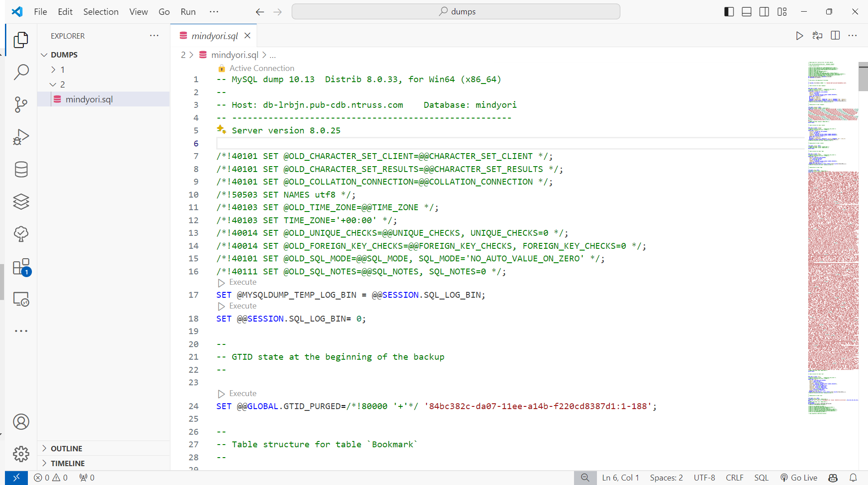
Task: Expand the OUTLINE section
Action: [x=66, y=449]
